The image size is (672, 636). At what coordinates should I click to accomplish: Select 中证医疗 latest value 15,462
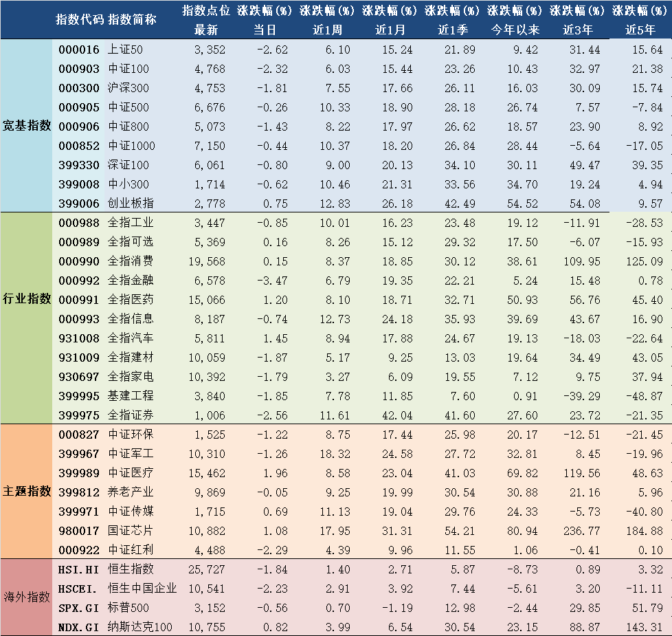point(207,474)
